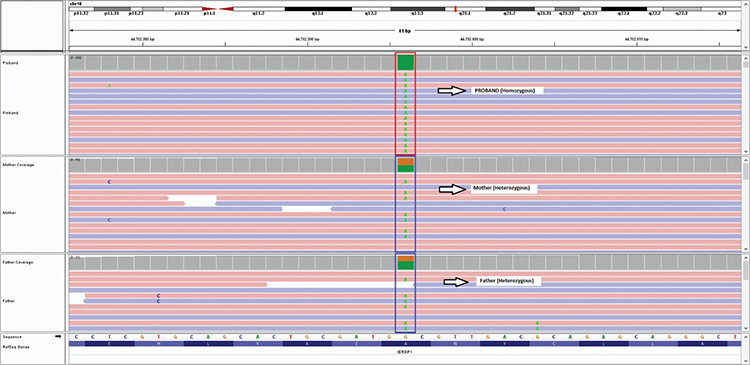Select the Mother alignment track name
The width and height of the screenshot is (750, 365).
pos(9,212)
